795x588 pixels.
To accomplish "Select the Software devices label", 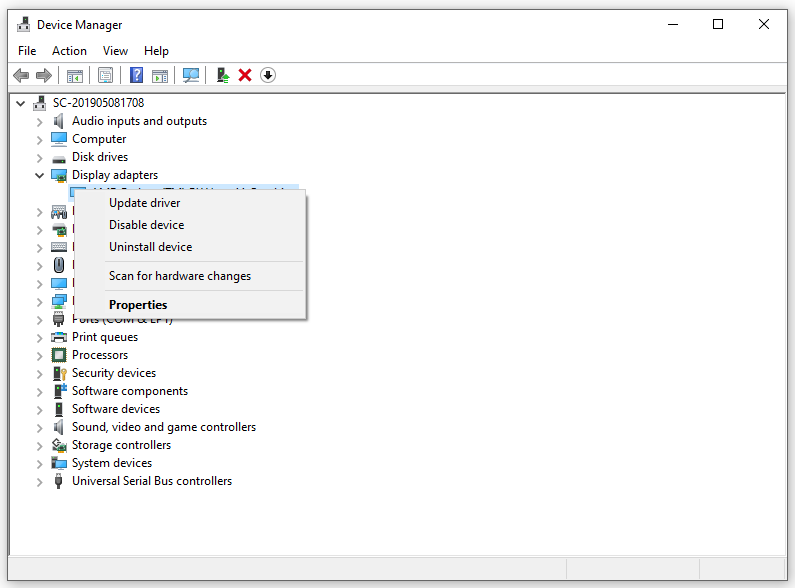I will click(116, 409).
